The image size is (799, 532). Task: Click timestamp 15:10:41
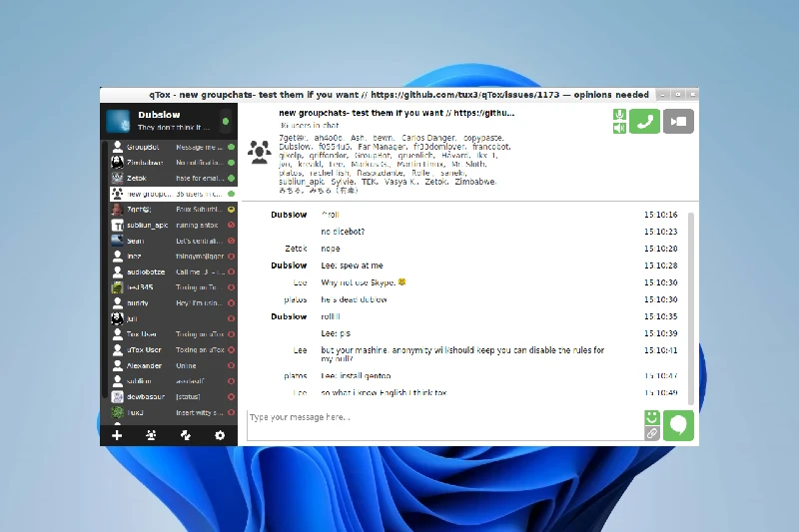tap(660, 350)
